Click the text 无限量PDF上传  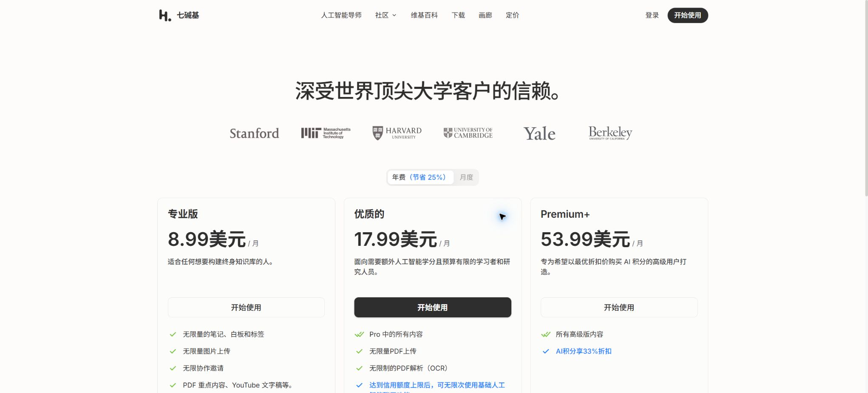(393, 351)
